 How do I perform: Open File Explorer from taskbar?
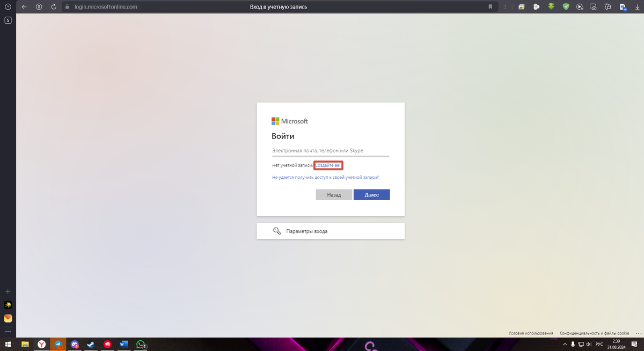tap(25, 344)
